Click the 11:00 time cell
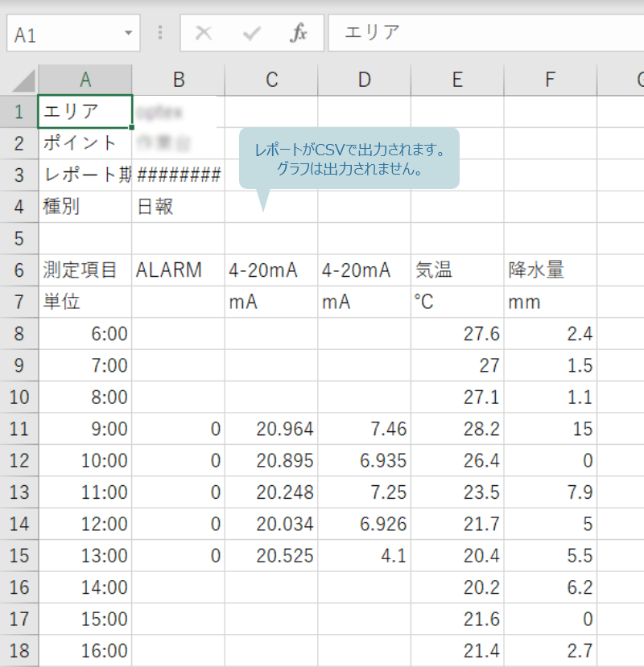The width and height of the screenshot is (644, 667). 85,492
